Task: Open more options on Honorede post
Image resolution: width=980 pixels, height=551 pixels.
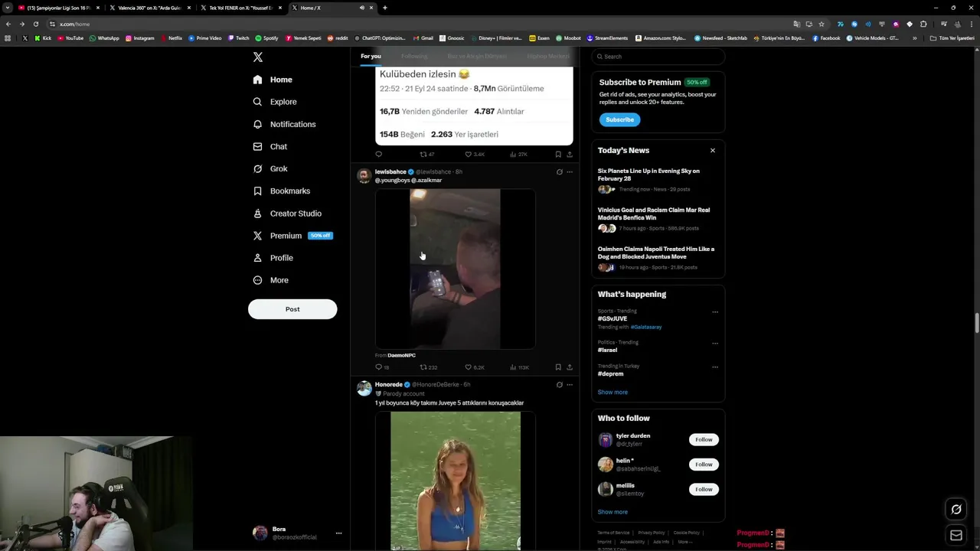Action: point(569,385)
